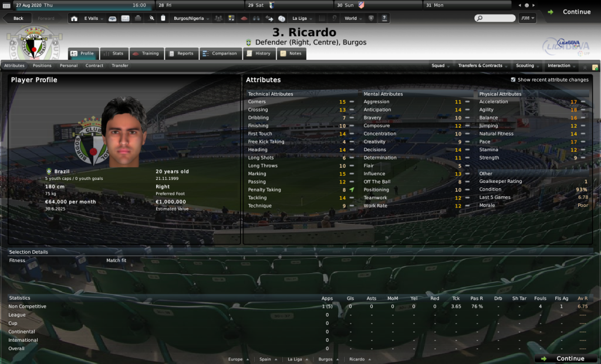
Task: Click the search input field
Action: point(495,18)
